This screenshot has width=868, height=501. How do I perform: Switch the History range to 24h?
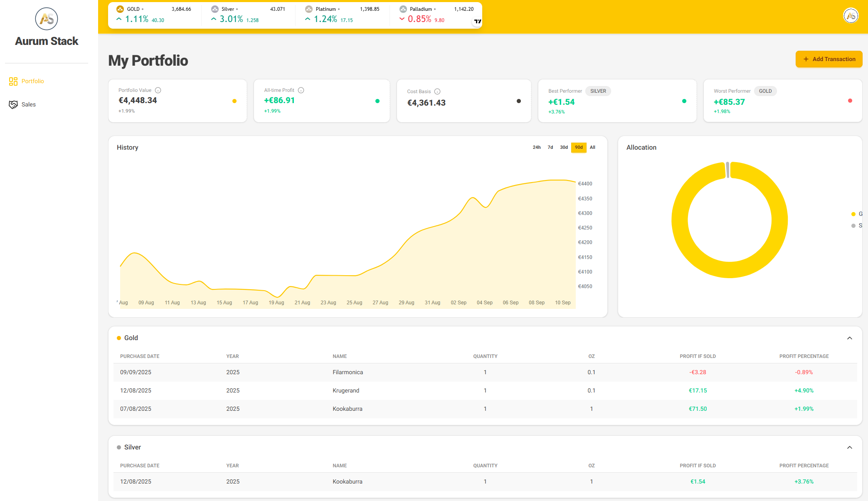(x=537, y=147)
